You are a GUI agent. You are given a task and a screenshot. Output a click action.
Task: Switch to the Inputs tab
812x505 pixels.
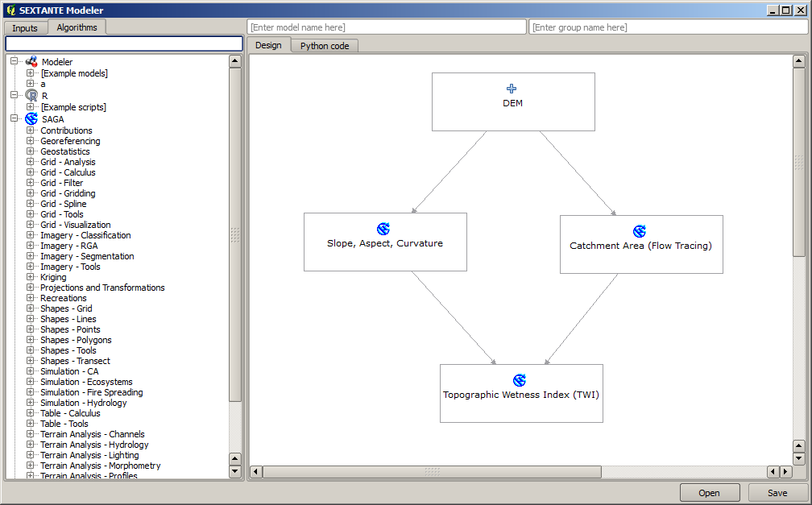click(25, 28)
